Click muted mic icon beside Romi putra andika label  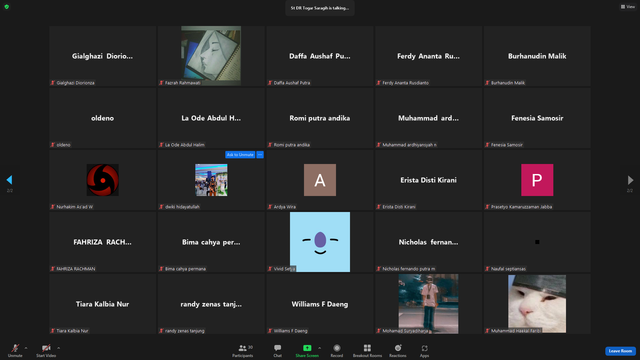[x=270, y=144]
